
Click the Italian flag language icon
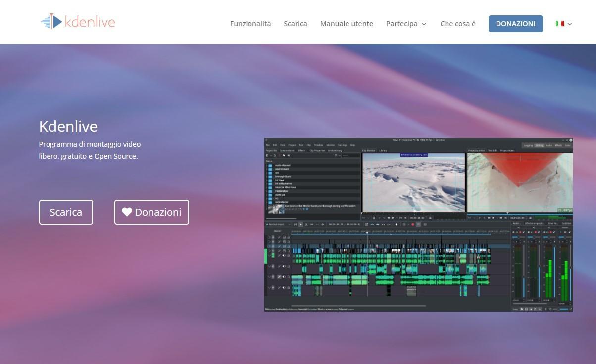560,24
